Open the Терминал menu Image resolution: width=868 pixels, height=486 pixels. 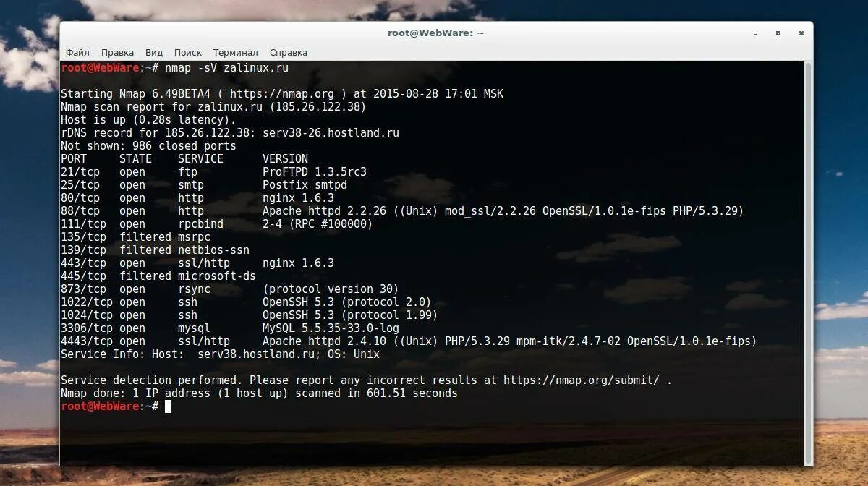[235, 52]
